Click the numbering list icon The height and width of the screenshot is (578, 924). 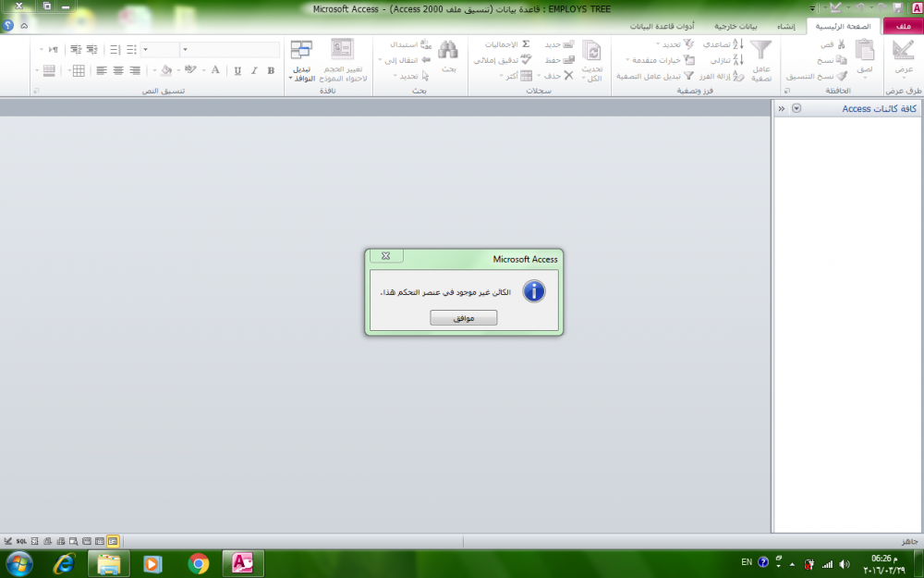[x=115, y=50]
